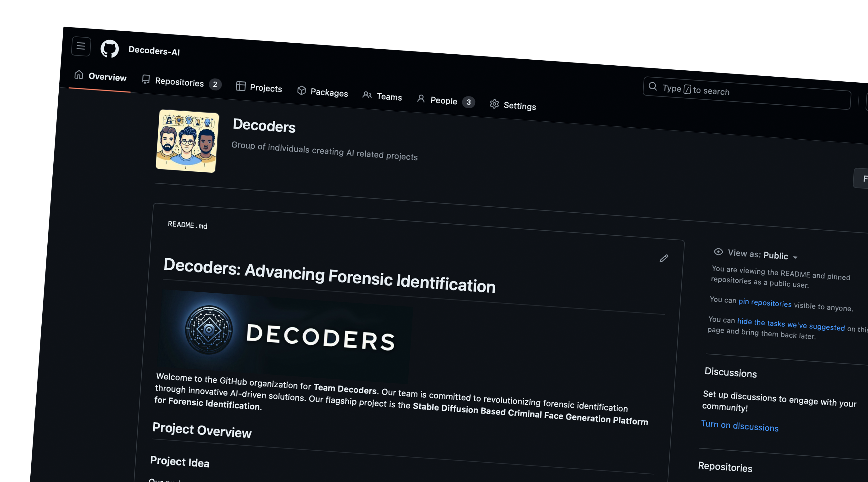Click the organization description text
This screenshot has height=482, width=868.
pos(324,151)
